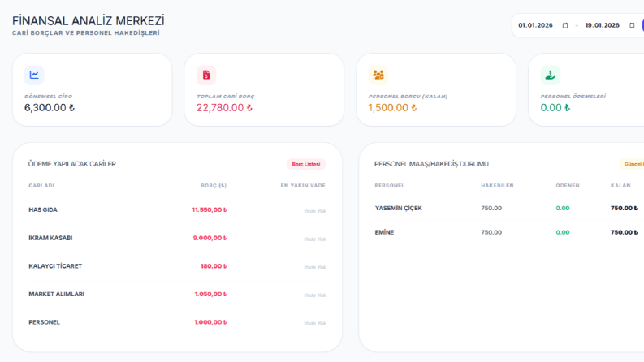
Task: Click the Güncel badge in personnel panel
Action: point(632,164)
